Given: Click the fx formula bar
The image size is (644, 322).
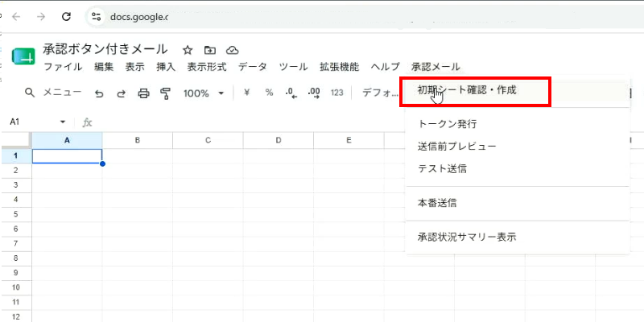Looking at the screenshot, I should tap(87, 122).
